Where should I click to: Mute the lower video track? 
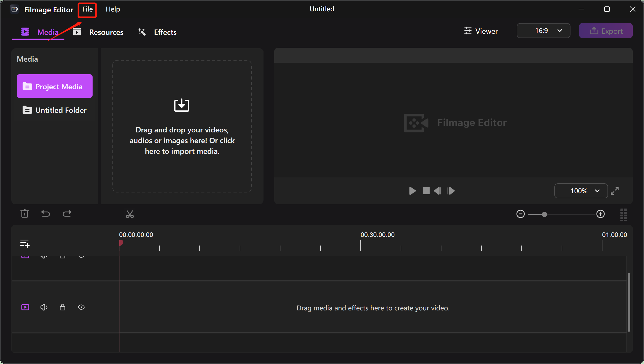[x=44, y=307]
